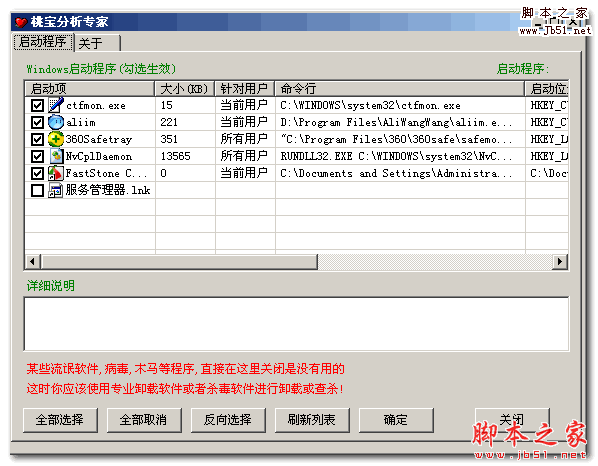The image size is (598, 466).
Task: Uncheck the aliim startup checkbox
Action: pyautogui.click(x=37, y=122)
